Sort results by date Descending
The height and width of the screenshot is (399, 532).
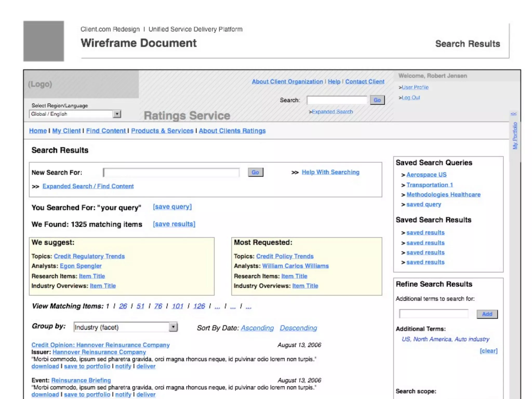click(x=298, y=328)
